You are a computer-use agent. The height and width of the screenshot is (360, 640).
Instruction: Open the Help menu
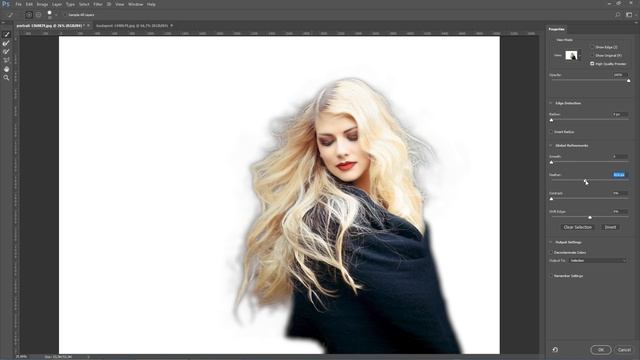tap(151, 4)
